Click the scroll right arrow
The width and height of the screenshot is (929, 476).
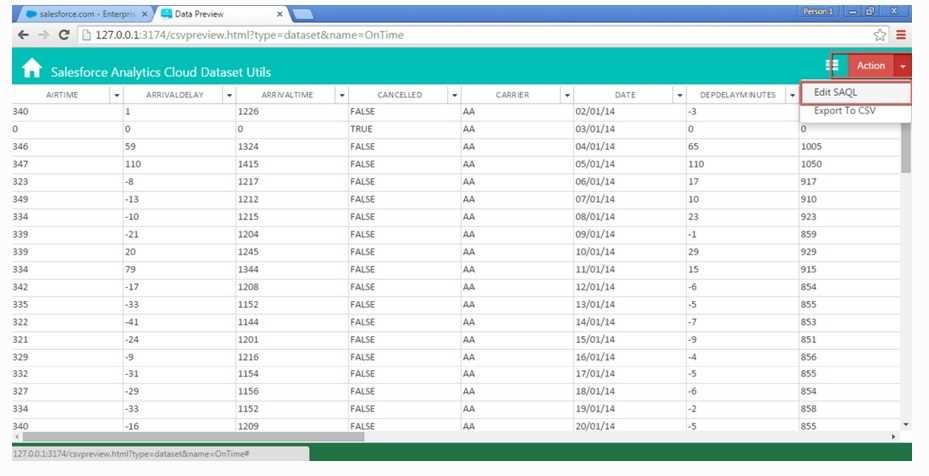893,437
